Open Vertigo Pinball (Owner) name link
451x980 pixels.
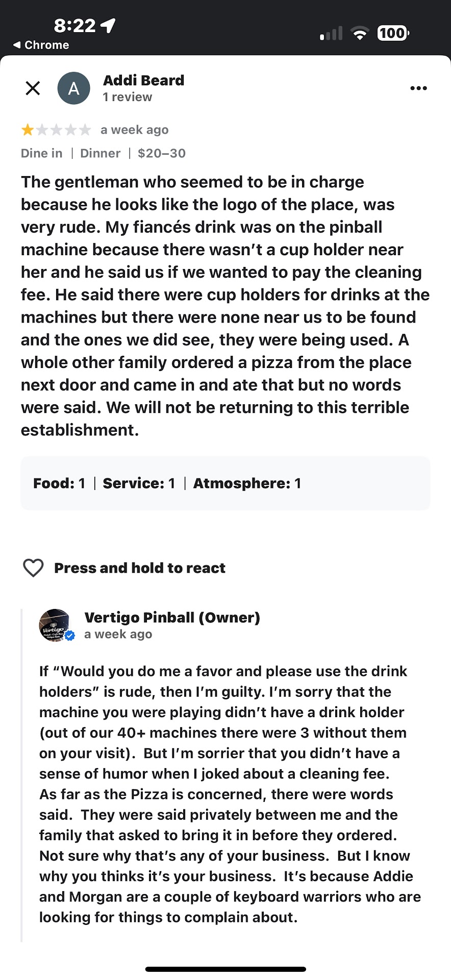pyautogui.click(x=172, y=618)
